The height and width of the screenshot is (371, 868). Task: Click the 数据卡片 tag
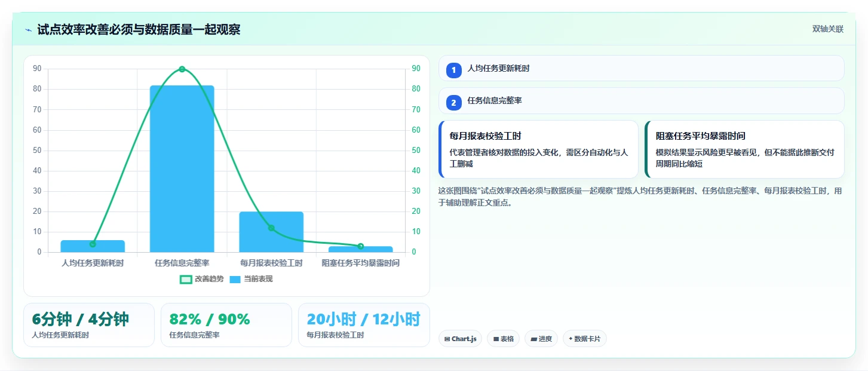(584, 339)
